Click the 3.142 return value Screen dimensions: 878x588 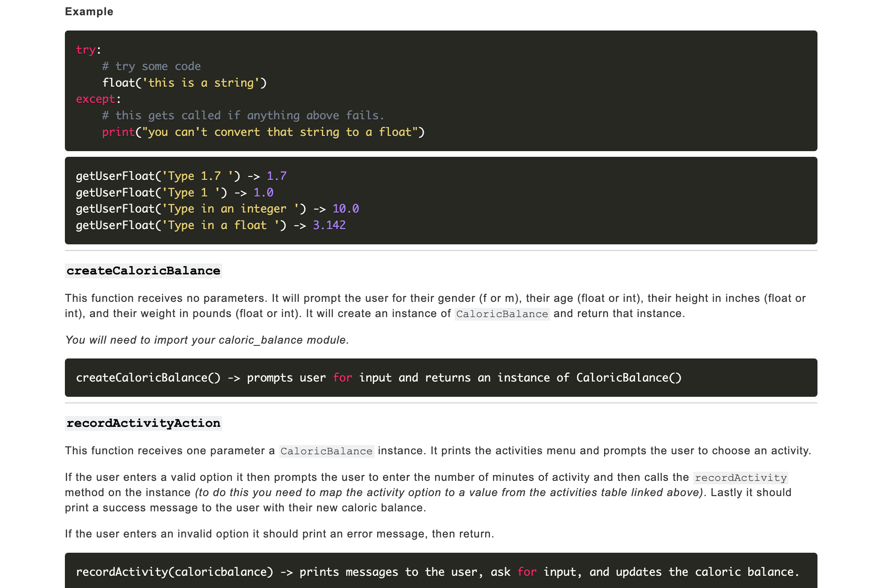[x=329, y=225]
